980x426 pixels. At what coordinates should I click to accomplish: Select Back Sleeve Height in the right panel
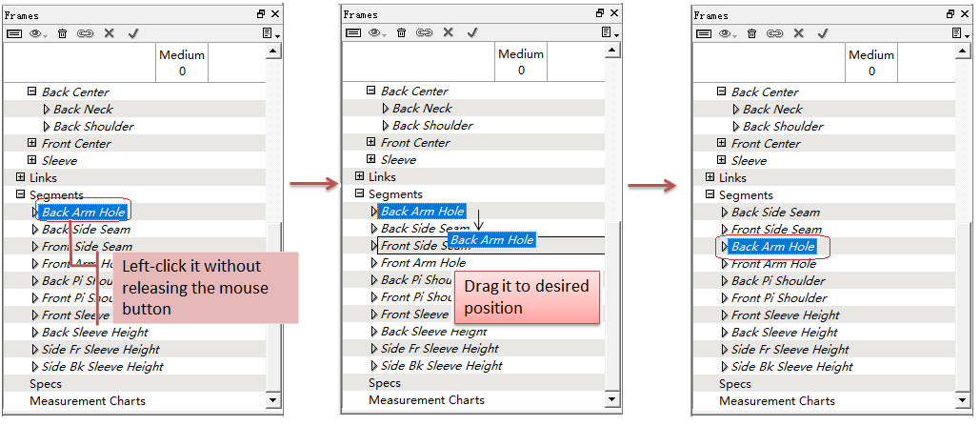click(784, 333)
